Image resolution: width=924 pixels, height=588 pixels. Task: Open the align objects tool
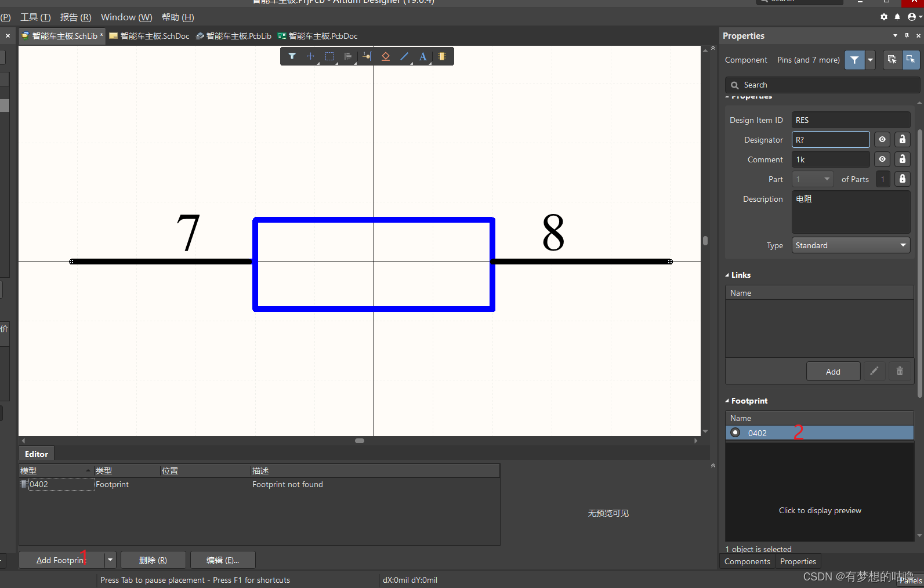pyautogui.click(x=348, y=56)
